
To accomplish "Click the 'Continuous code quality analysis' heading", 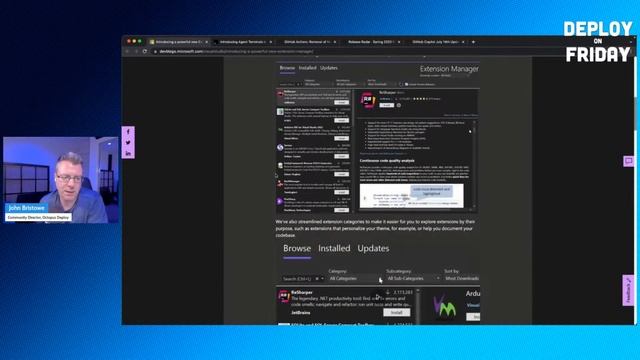I will 387,161.
